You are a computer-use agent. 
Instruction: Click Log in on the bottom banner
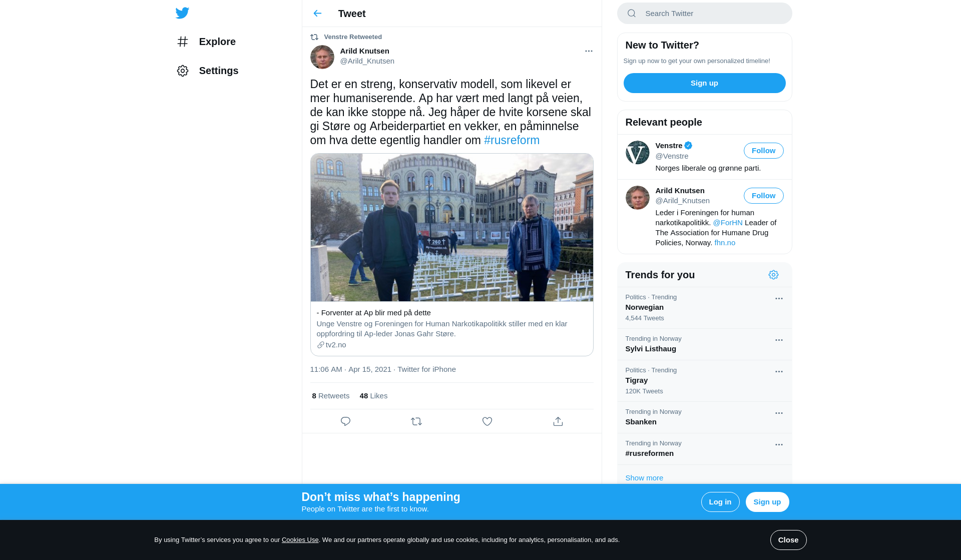[720, 502]
